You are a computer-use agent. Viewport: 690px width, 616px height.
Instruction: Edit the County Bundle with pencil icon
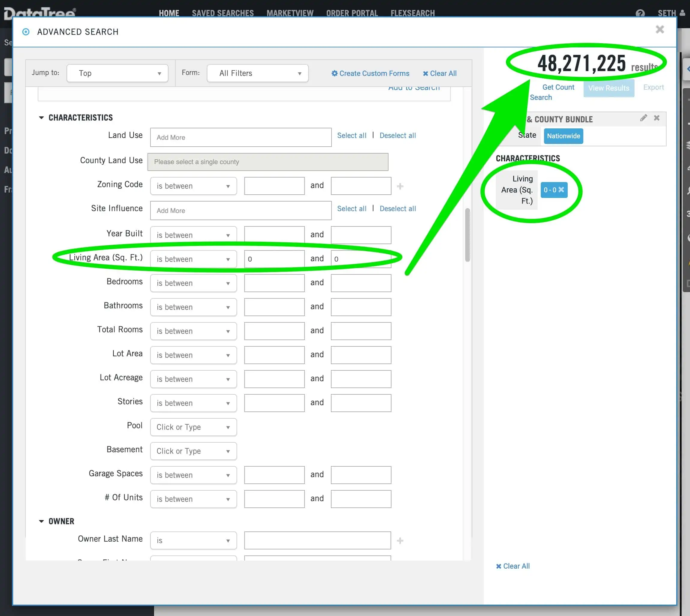click(x=643, y=118)
